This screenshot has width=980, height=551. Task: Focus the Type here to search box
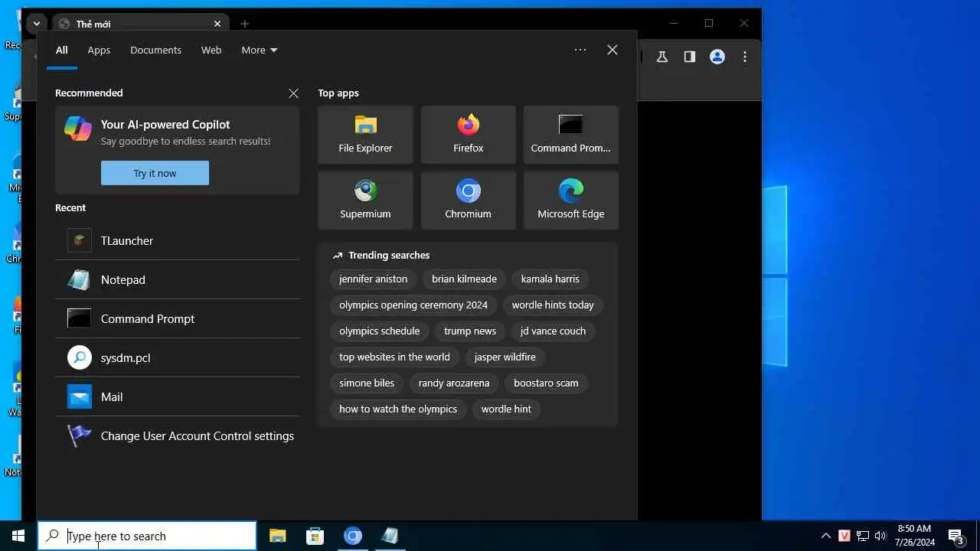[147, 536]
